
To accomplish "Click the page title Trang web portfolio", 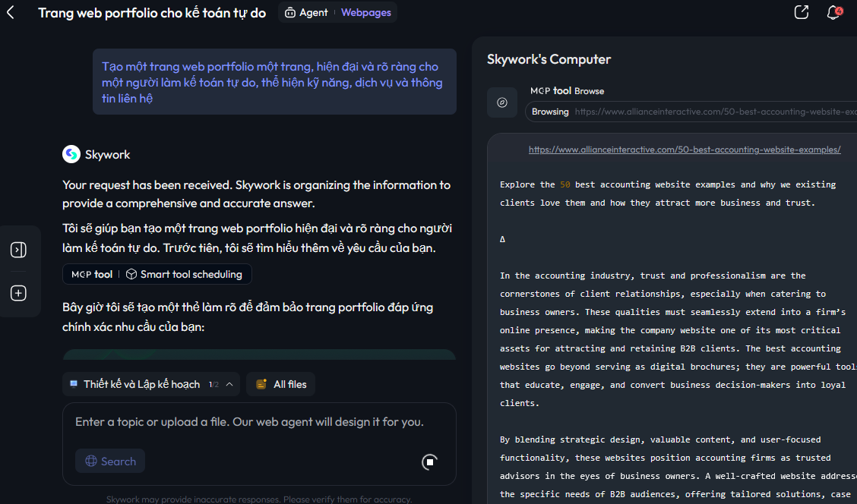I will pyautogui.click(x=152, y=13).
